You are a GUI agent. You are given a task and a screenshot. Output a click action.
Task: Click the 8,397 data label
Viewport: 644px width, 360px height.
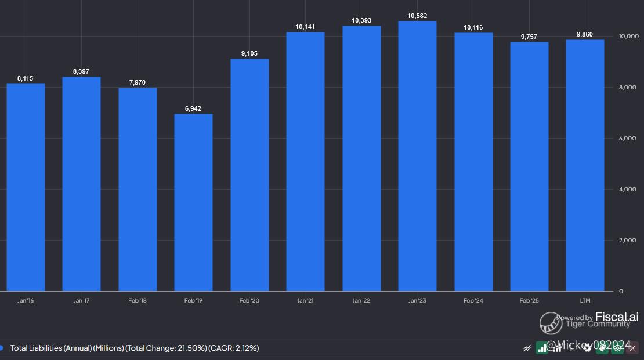(x=81, y=71)
